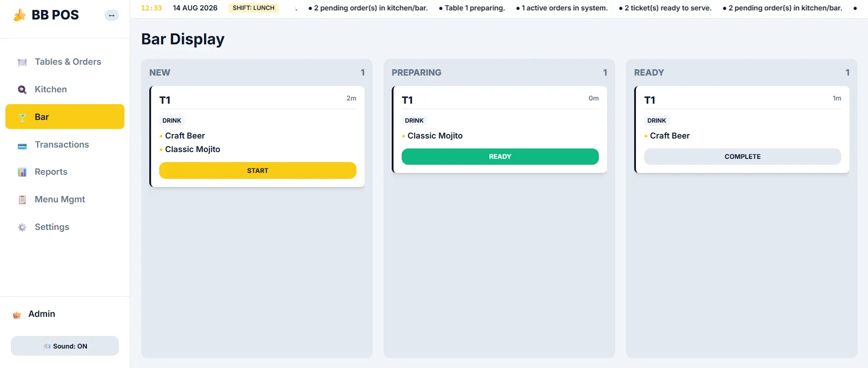Click the SHIFT: LUNCH badge

253,8
